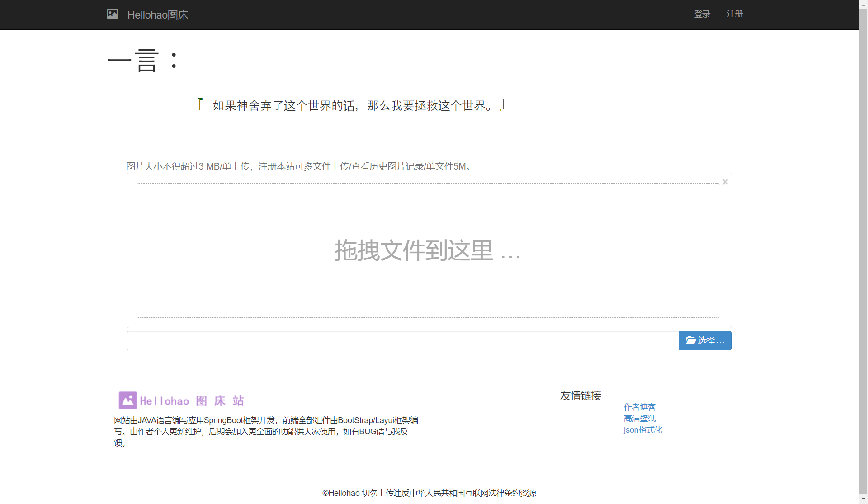Screen dimensions: 868x504
Task: Open the 注册 register menu item
Action: tap(735, 14)
